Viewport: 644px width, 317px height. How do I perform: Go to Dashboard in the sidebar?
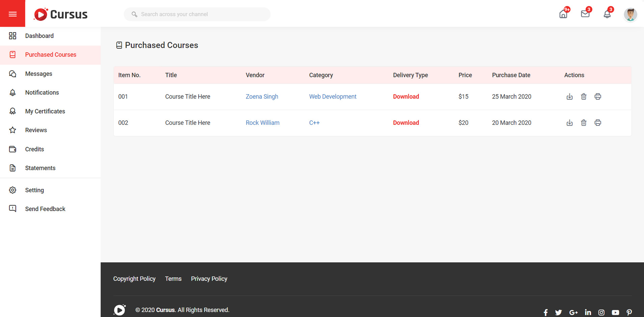[x=39, y=36]
